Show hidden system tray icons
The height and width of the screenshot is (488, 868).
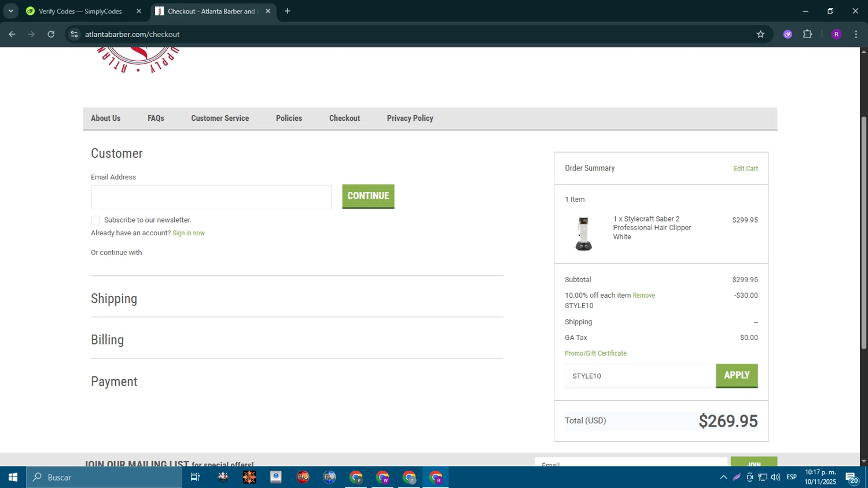pos(723,477)
